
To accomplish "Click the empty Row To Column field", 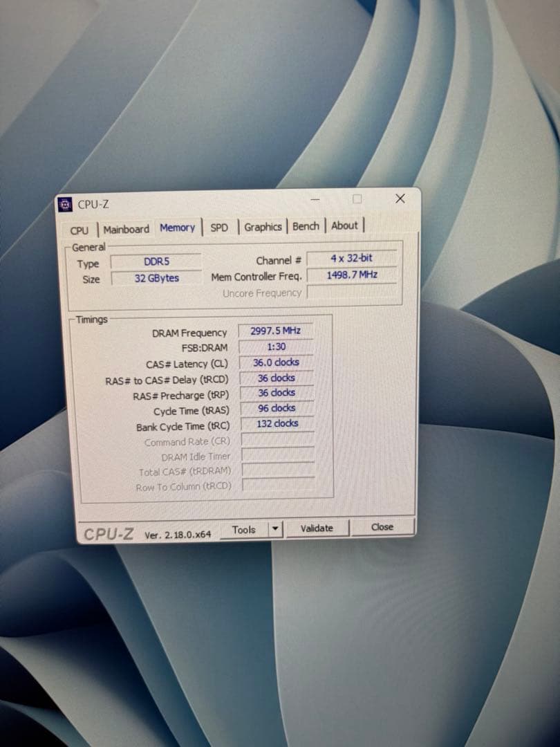I will (x=279, y=485).
